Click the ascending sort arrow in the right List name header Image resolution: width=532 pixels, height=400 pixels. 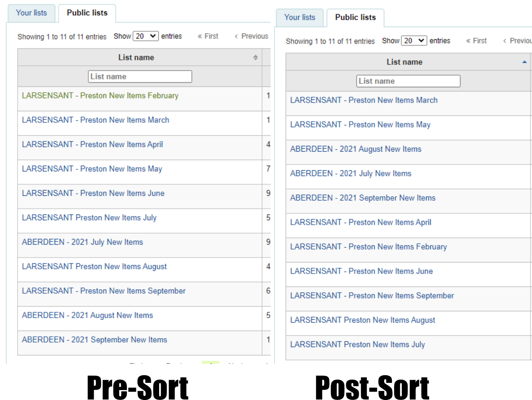pyautogui.click(x=524, y=62)
